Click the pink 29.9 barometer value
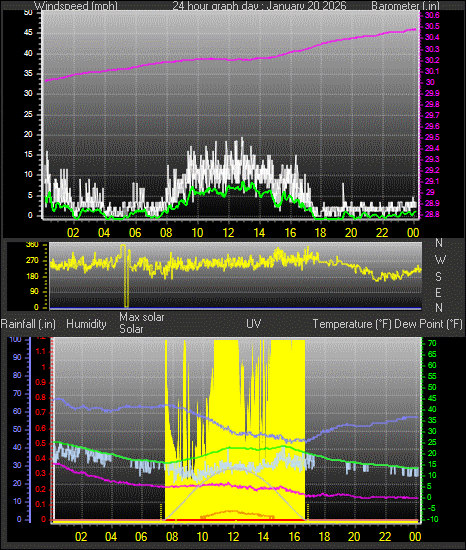The width and height of the screenshot is (466, 550). coord(432,93)
